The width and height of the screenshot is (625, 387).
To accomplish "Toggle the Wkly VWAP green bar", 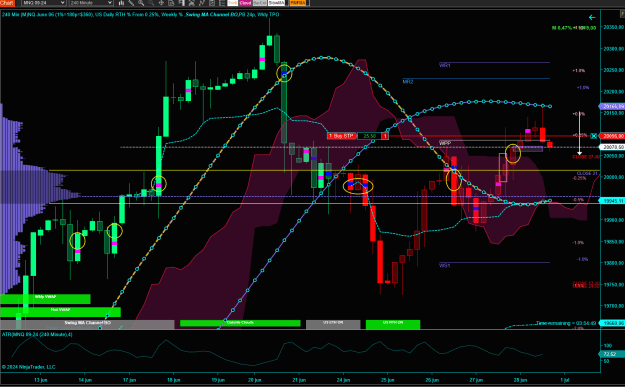I will pyautogui.click(x=45, y=299).
